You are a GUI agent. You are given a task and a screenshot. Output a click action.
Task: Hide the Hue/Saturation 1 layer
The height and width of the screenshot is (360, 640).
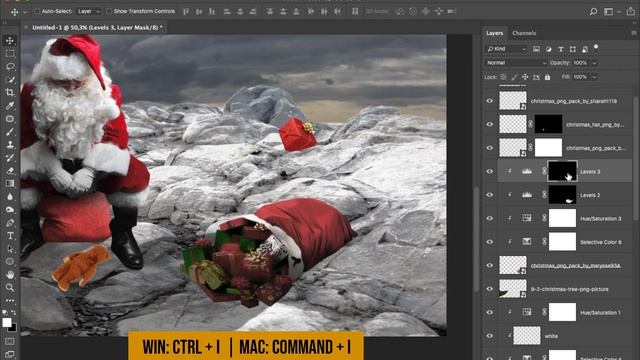point(489,312)
